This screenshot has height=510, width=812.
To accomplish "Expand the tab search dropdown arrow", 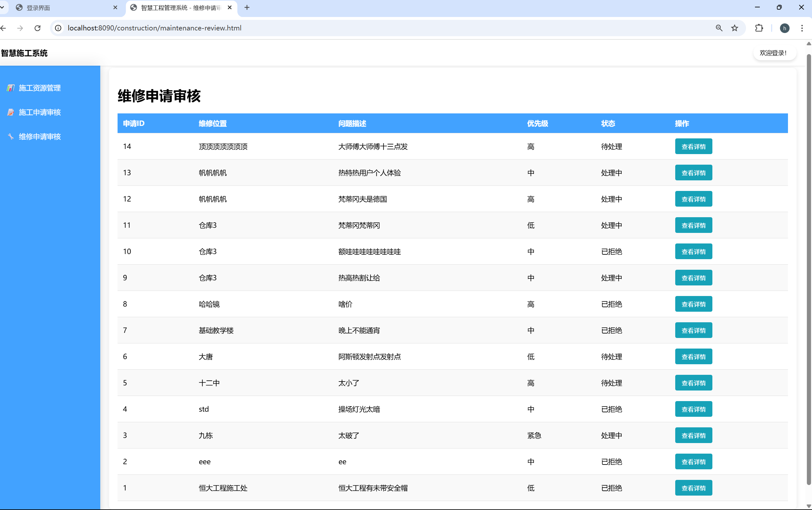I will pyautogui.click(x=2, y=7).
